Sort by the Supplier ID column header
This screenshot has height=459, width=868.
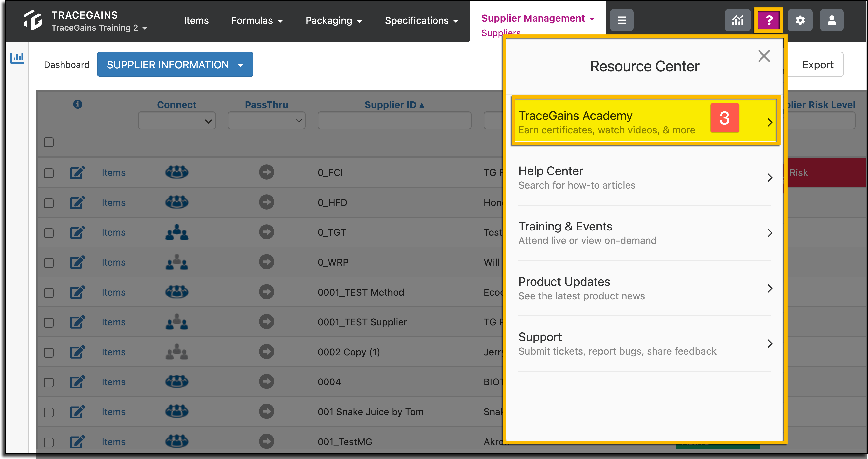[x=394, y=105]
